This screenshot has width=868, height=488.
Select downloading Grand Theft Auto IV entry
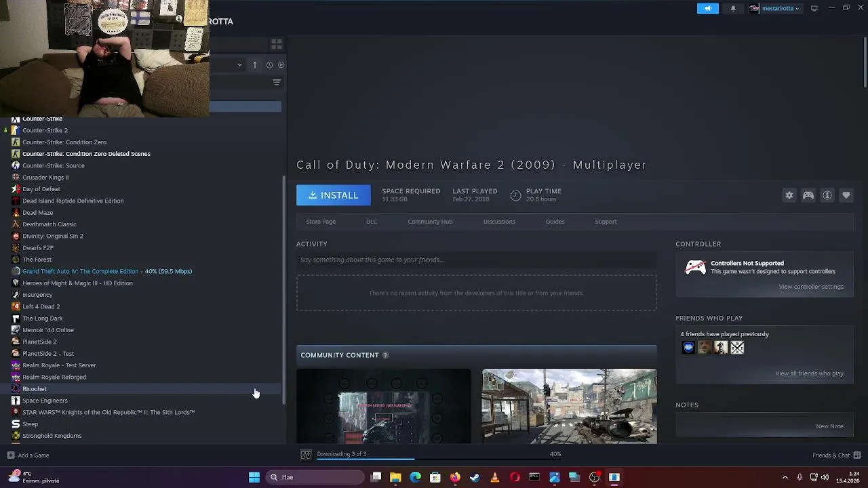click(x=107, y=271)
